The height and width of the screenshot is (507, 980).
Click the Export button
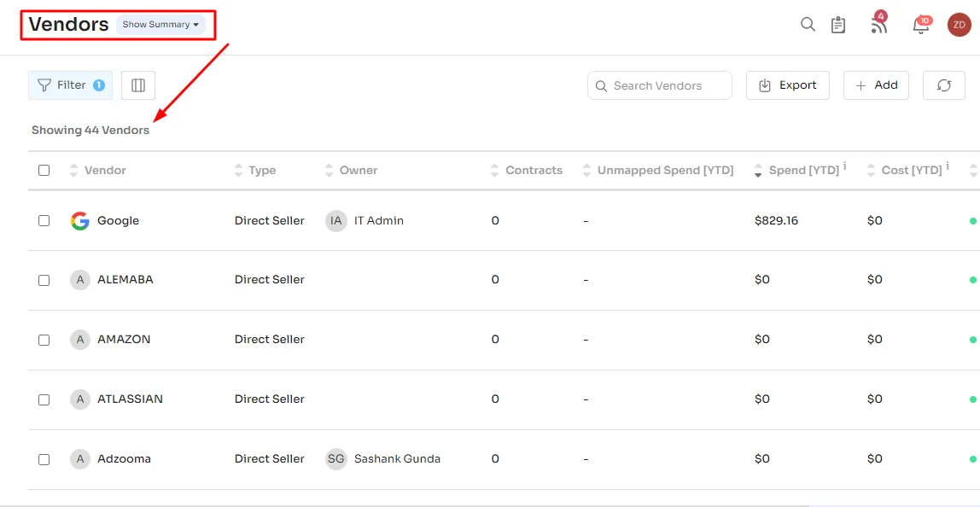(x=787, y=85)
